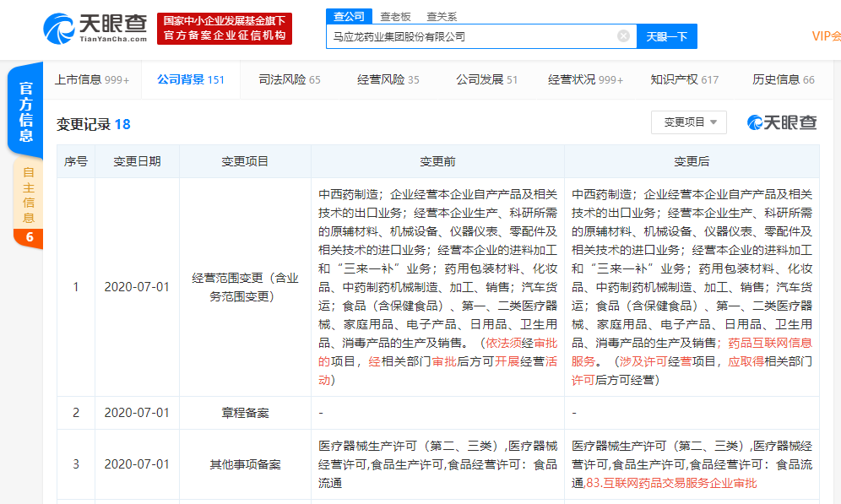Viewport: 841px width, 504px height.
Task: Switch to the 查老板 search tab
Action: coord(395,17)
